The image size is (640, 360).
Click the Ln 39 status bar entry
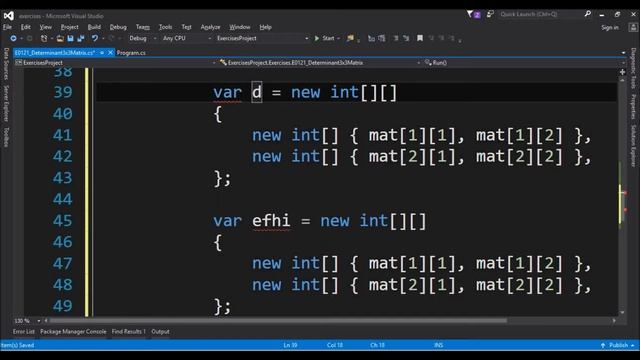coord(290,345)
